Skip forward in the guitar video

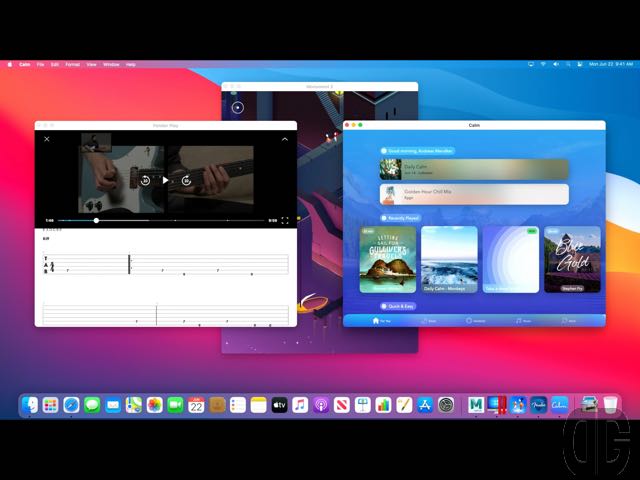[x=186, y=180]
